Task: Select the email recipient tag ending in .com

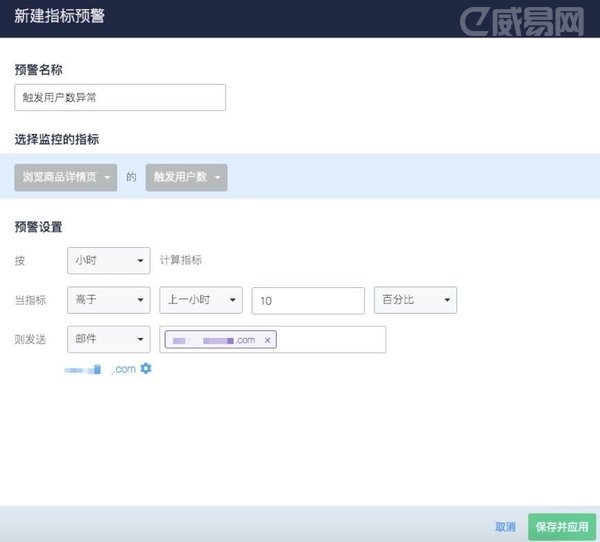Action: (213, 340)
